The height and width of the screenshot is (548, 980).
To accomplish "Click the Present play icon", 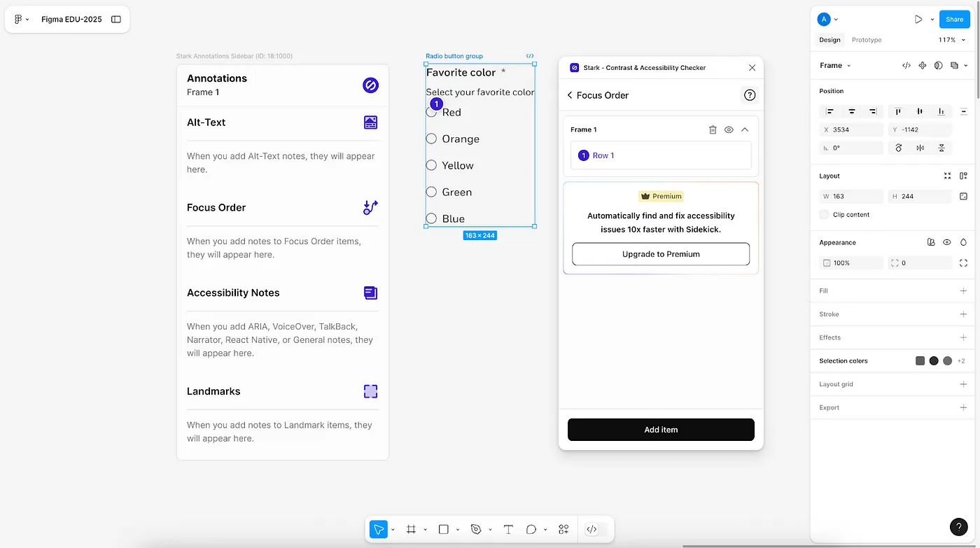I will [918, 20].
